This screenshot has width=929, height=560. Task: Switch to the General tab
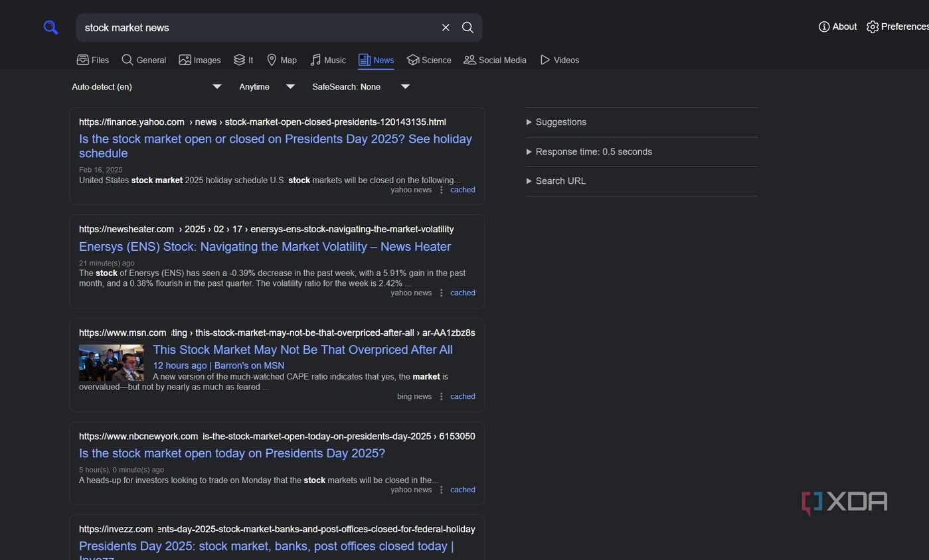coord(144,60)
